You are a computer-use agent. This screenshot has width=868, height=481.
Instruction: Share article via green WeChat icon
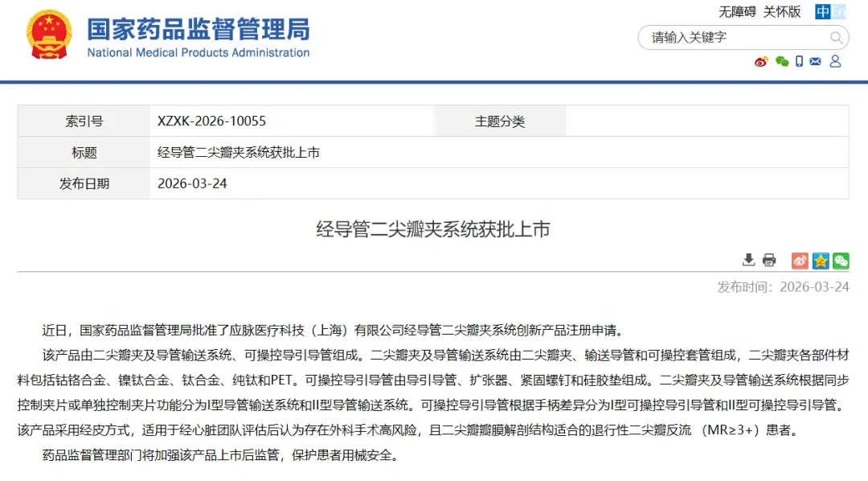[x=841, y=261]
